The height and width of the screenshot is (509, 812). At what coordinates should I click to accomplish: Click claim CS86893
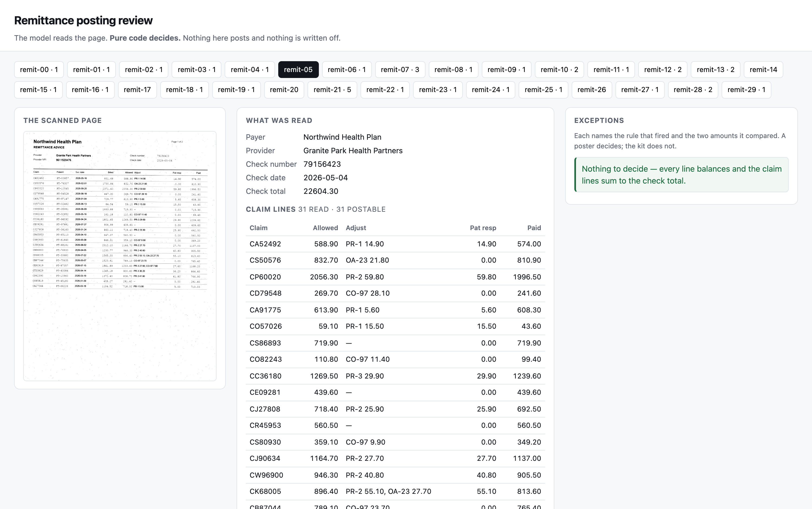[265, 343]
